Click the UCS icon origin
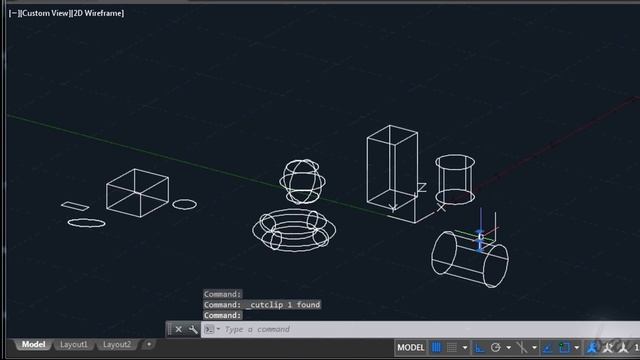 tap(415, 222)
